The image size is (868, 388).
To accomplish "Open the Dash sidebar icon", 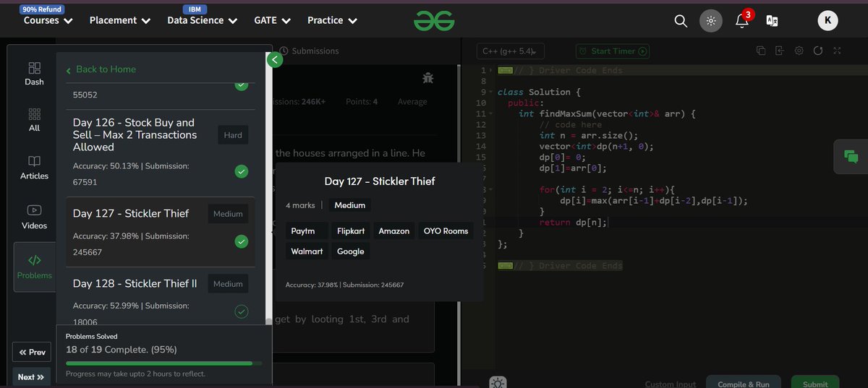I will pos(34,74).
